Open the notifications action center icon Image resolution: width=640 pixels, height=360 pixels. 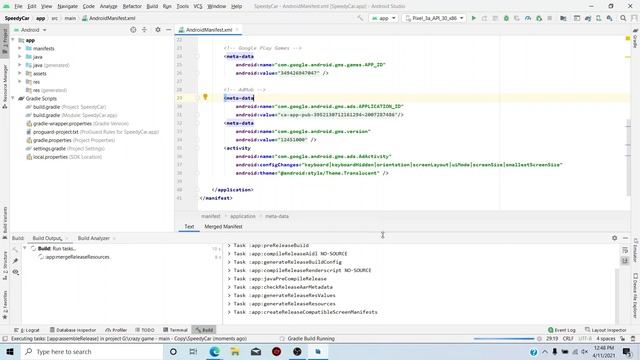pos(627,351)
